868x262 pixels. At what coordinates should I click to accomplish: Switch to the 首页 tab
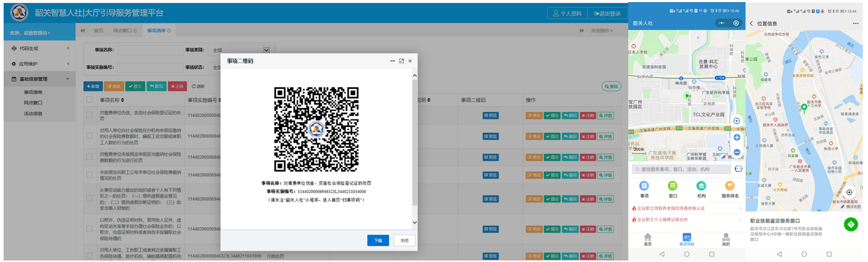(98, 31)
